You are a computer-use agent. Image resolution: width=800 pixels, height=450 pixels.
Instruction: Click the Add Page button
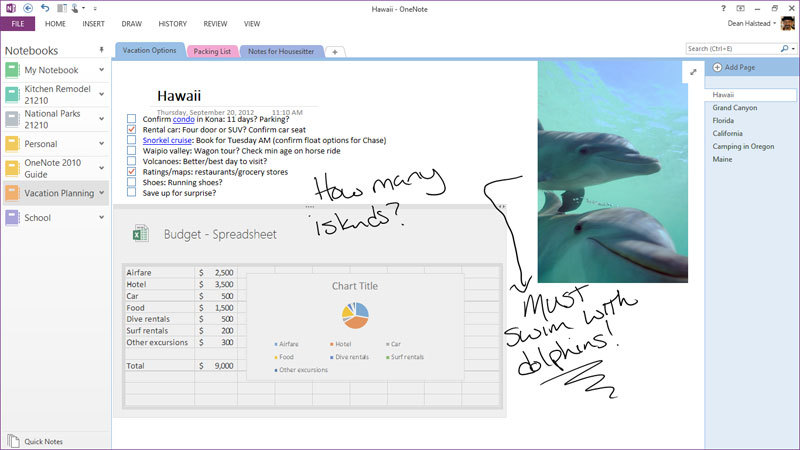(738, 67)
